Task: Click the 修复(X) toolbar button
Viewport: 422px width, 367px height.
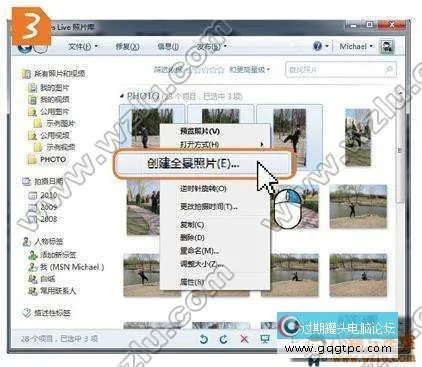Action: [127, 46]
